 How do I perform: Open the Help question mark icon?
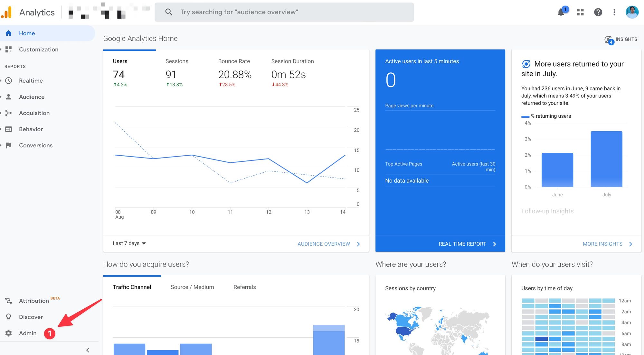[x=598, y=12]
